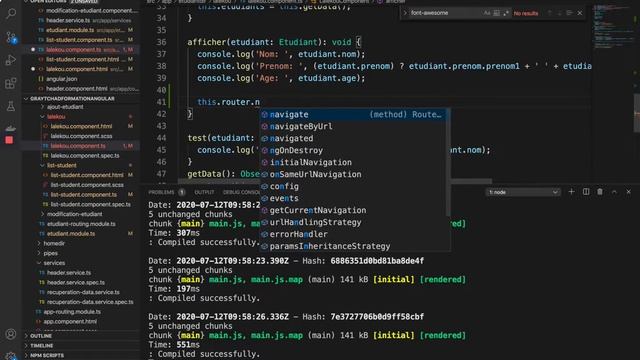Click the font-awesome find input field

click(446, 13)
